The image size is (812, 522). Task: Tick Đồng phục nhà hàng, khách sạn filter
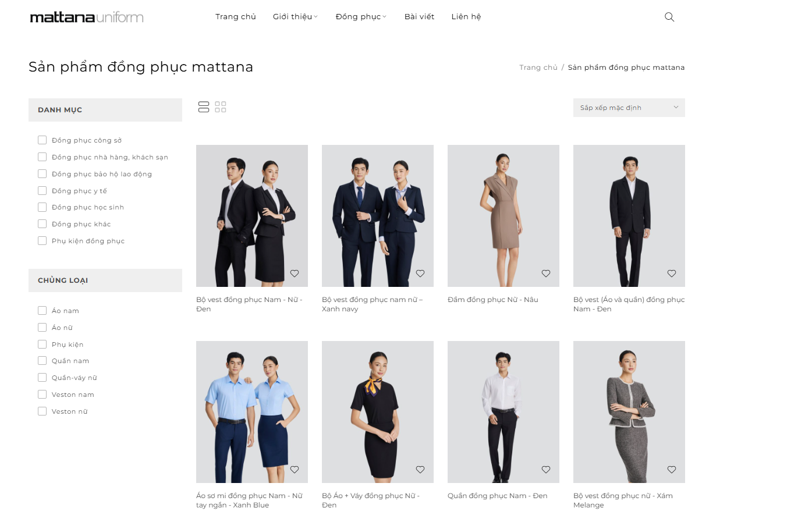point(42,157)
